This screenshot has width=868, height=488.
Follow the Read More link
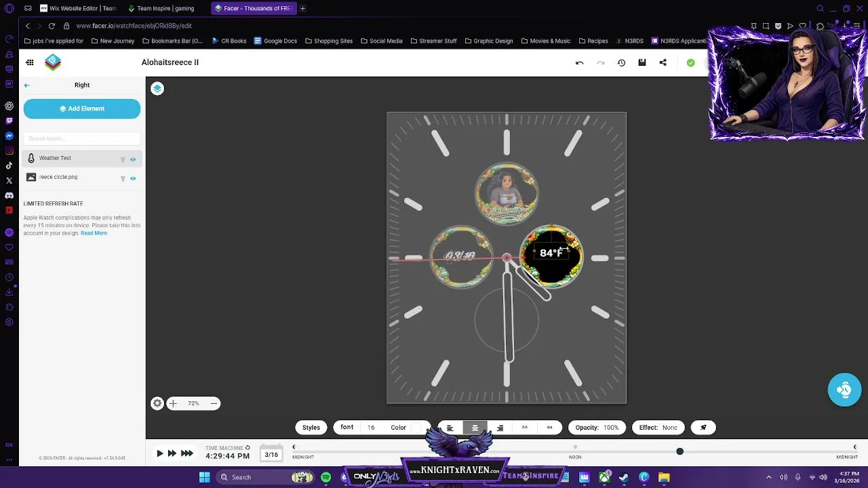94,233
